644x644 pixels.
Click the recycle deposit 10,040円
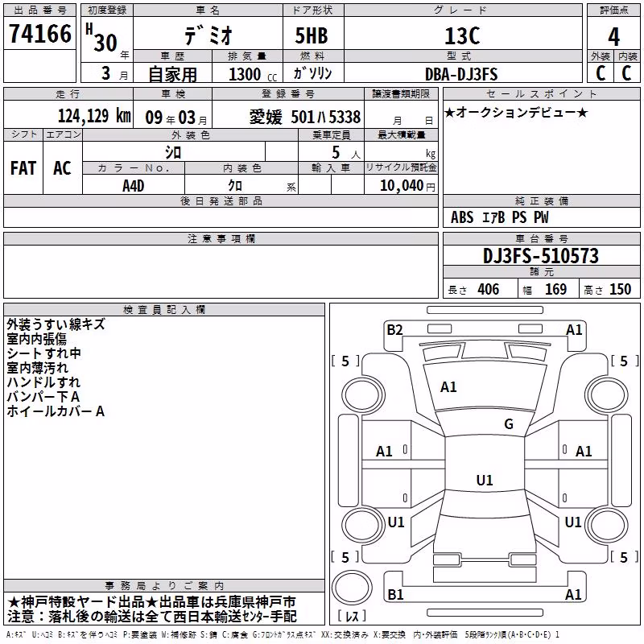pyautogui.click(x=407, y=186)
